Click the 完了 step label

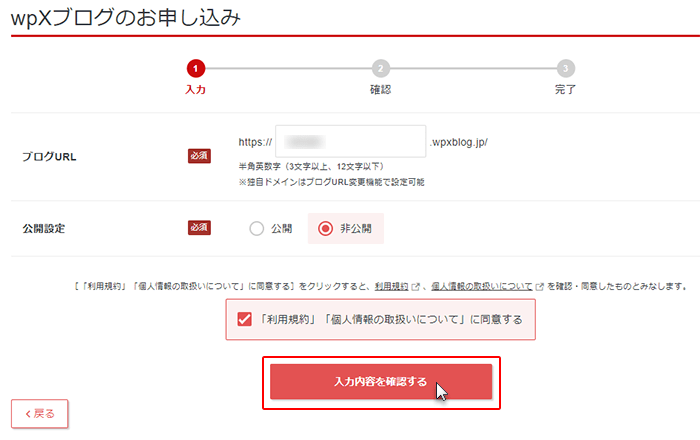566,90
